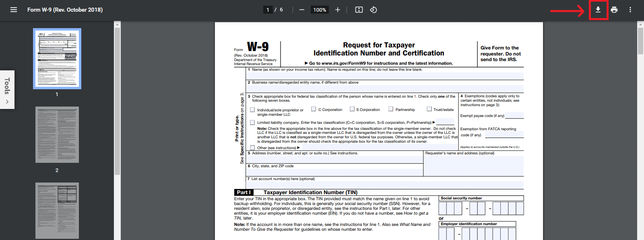Click the fit to page icon
Image resolution: width=644 pixels, height=240 pixels.
click(359, 10)
